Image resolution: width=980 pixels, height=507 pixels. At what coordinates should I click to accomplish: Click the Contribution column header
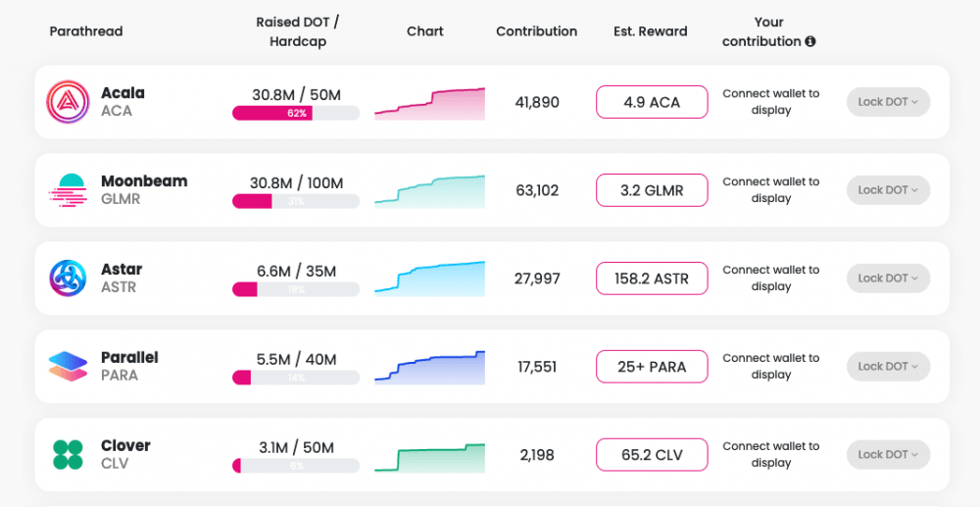pos(537,31)
